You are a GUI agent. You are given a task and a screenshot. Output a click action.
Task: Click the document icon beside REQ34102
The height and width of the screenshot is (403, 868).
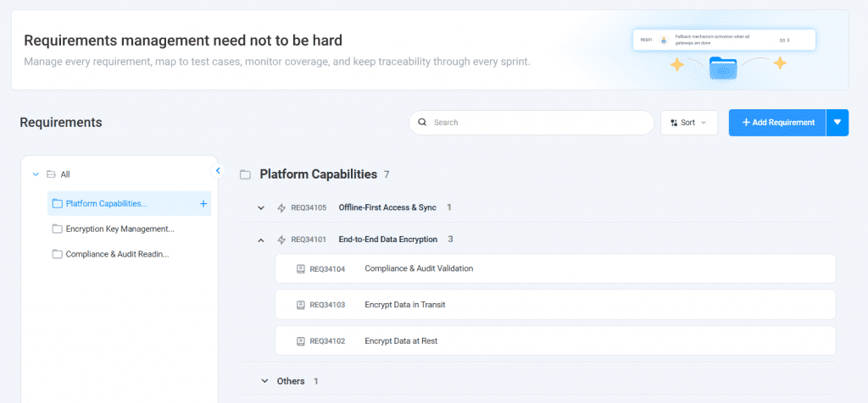[300, 341]
